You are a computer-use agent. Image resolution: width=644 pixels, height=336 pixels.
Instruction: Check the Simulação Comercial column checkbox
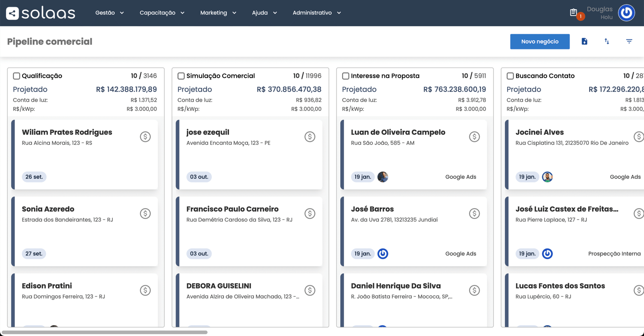click(x=181, y=76)
